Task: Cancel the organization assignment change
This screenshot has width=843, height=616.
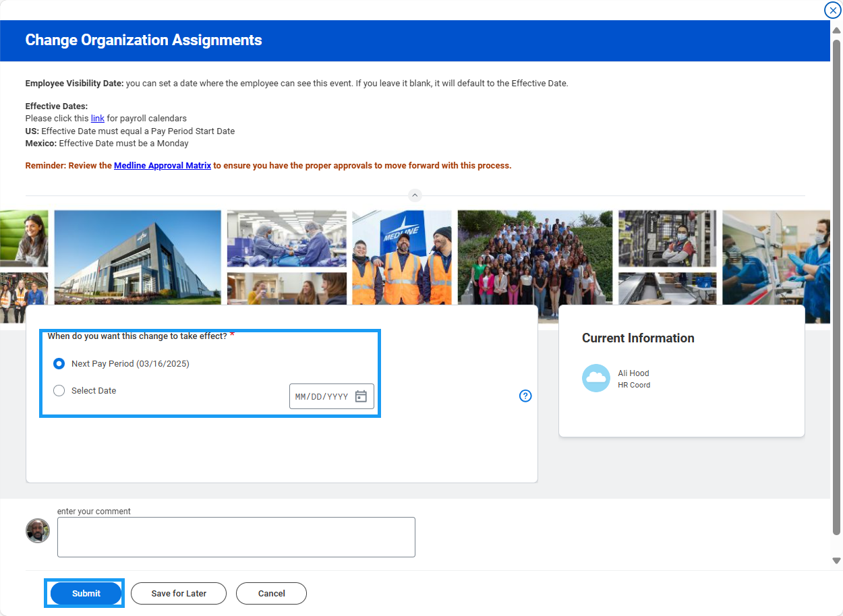Action: (x=271, y=594)
